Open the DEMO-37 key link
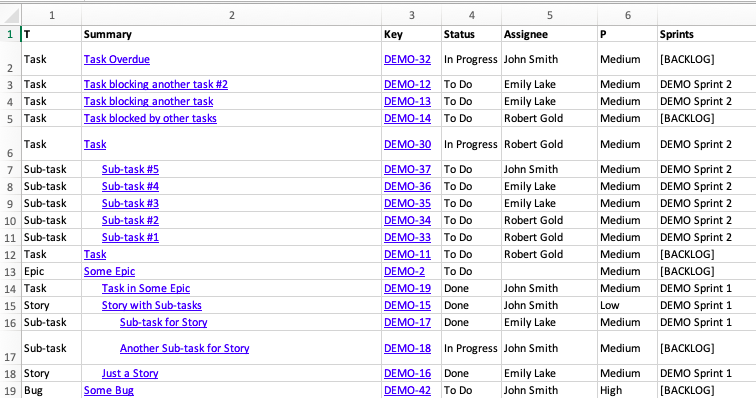 [407, 169]
